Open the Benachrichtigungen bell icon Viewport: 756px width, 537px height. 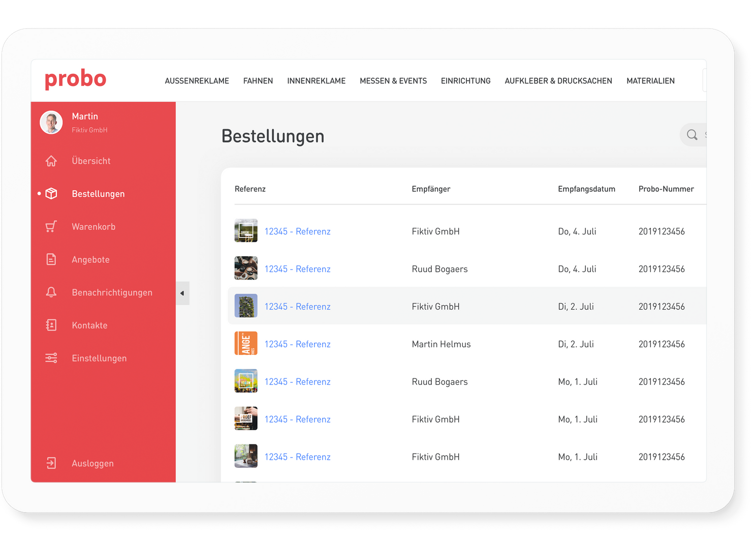tap(51, 292)
